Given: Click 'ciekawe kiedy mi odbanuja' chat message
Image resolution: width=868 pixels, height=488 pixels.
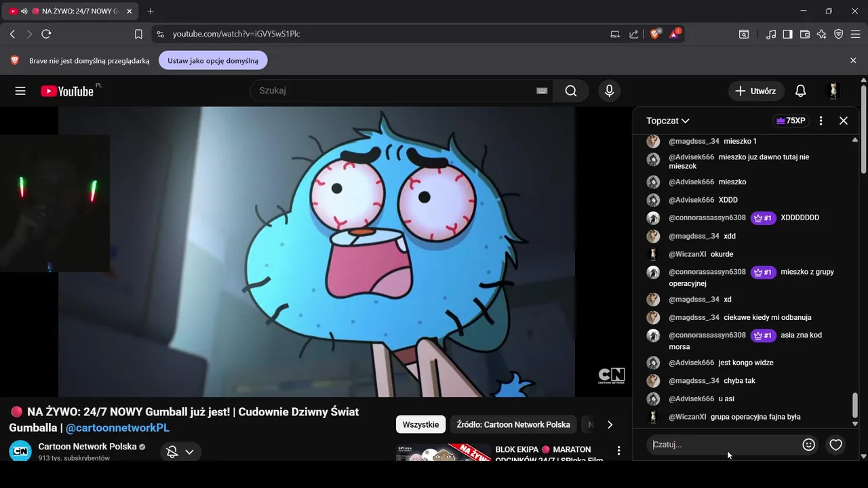Looking at the screenshot, I should point(767,317).
